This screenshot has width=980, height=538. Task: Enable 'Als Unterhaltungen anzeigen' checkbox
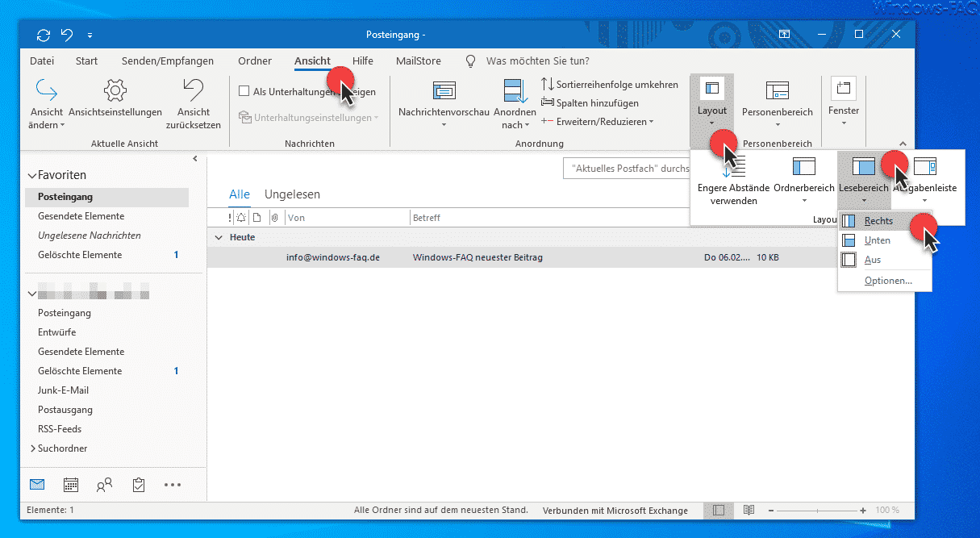click(x=244, y=92)
